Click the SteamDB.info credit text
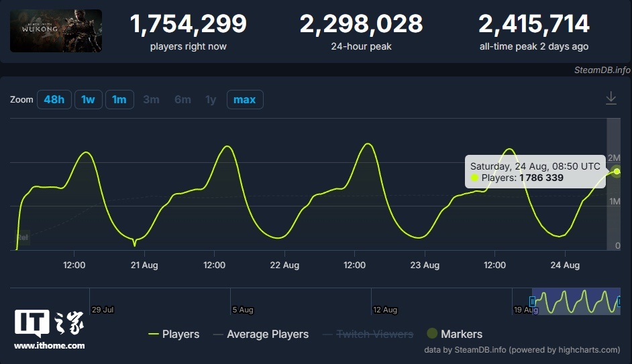The image size is (632, 364). click(x=602, y=70)
